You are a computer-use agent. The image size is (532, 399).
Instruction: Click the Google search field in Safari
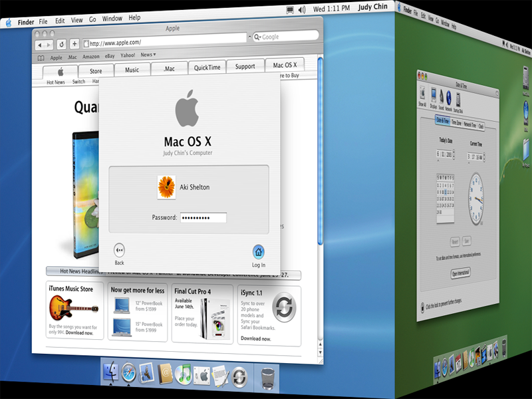[x=286, y=36]
